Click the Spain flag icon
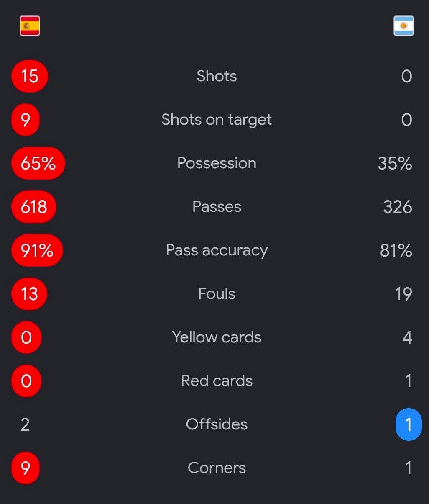The height and width of the screenshot is (504, 429). pyautogui.click(x=30, y=26)
